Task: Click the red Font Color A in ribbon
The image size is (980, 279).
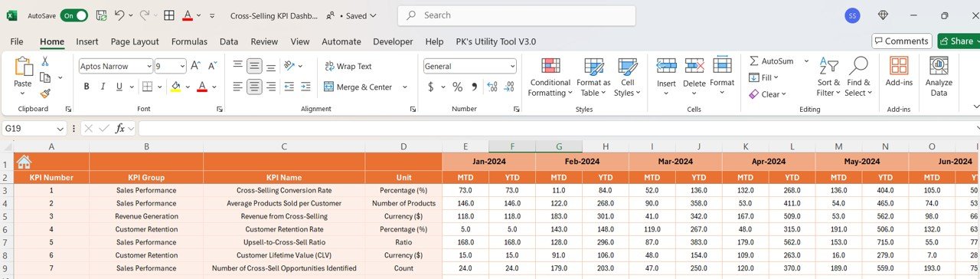Action: coord(202,87)
